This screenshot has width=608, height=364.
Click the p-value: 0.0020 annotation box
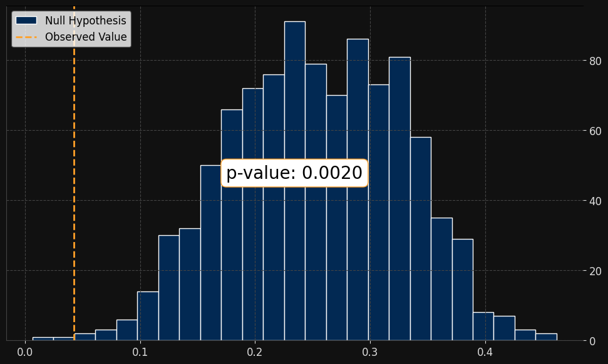coord(294,173)
